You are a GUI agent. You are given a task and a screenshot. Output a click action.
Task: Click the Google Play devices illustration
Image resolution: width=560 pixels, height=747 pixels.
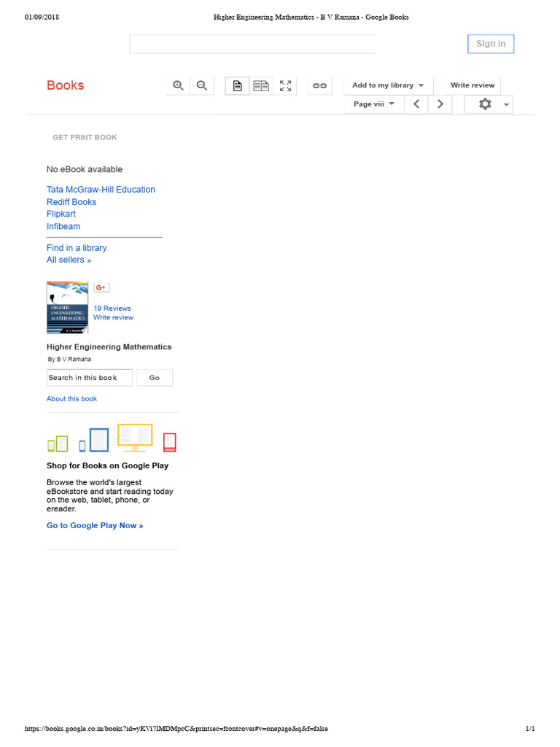click(x=112, y=438)
